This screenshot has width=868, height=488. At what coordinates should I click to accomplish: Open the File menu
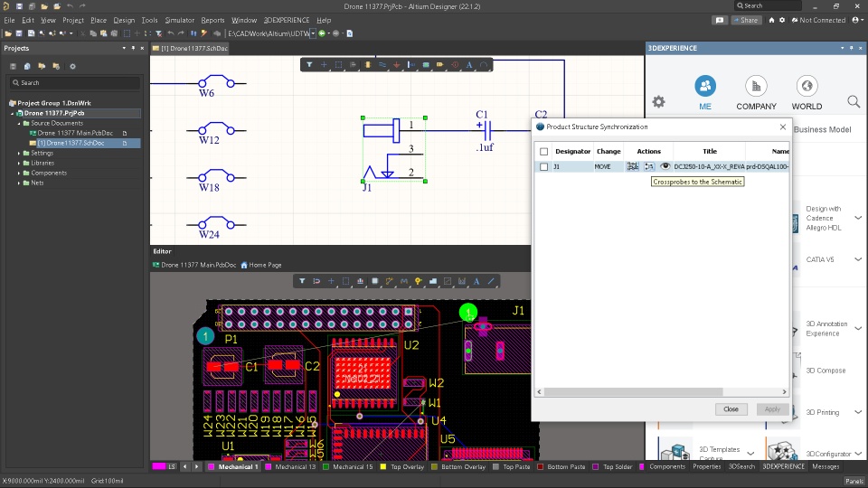[x=9, y=20]
